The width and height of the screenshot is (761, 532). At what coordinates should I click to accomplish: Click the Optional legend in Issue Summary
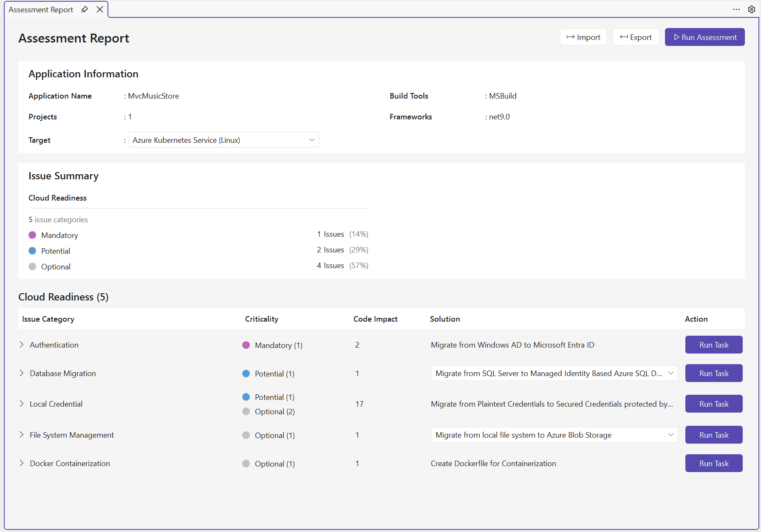pos(56,266)
